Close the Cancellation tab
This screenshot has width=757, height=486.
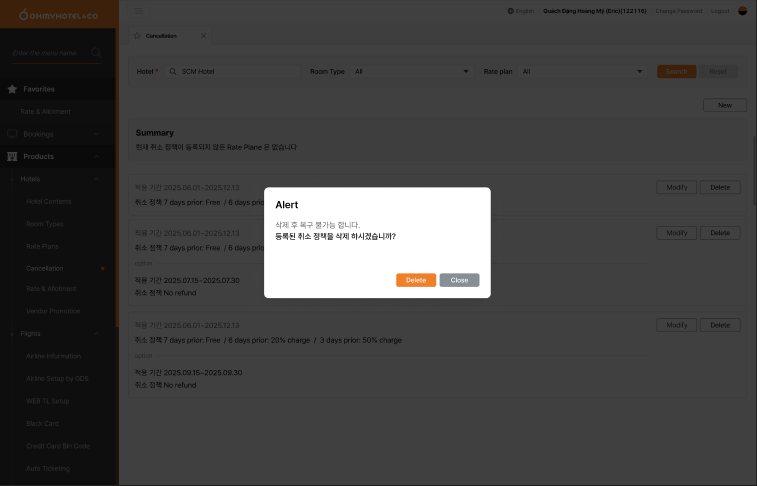click(203, 36)
